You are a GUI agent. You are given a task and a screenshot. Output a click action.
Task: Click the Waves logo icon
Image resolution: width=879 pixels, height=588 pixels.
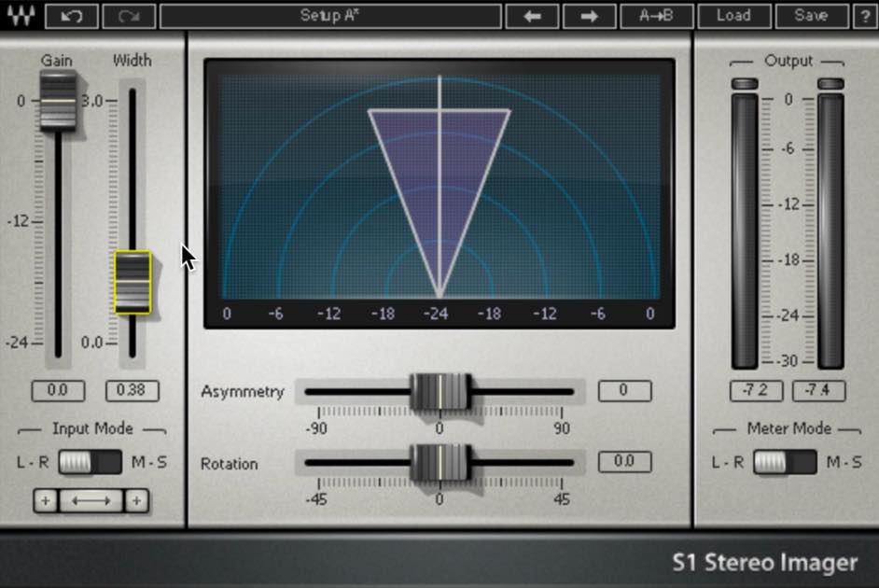tap(21, 16)
